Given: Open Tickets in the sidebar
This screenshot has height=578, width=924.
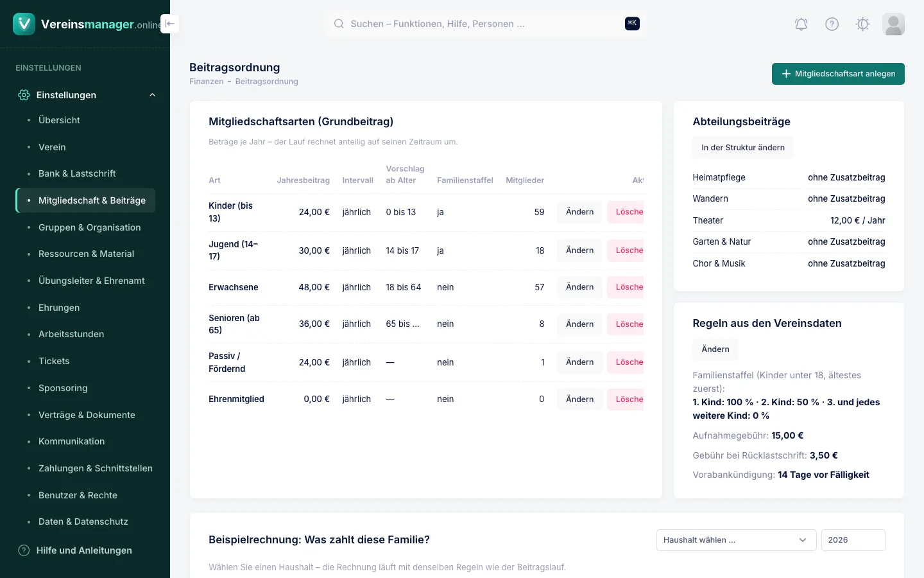Looking at the screenshot, I should [x=85, y=361].
